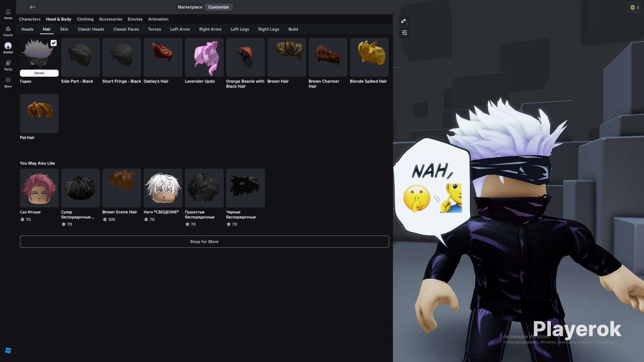
Task: Click the Годжо hair name label
Action: pos(26,81)
